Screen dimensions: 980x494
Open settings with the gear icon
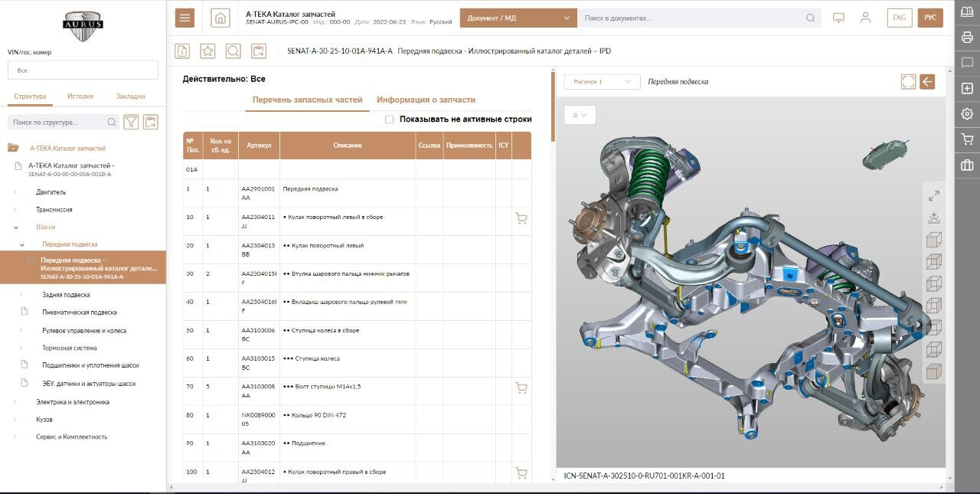pyautogui.click(x=967, y=114)
